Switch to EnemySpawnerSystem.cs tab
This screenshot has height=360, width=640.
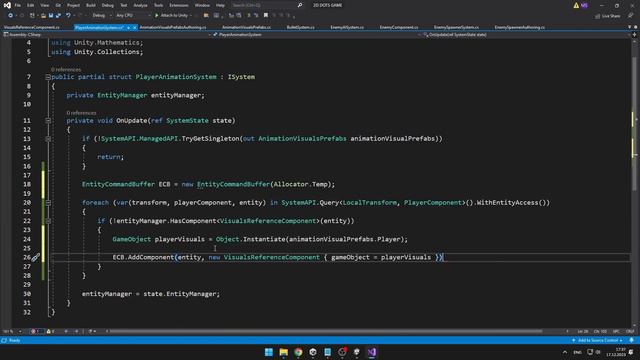click(x=456, y=27)
